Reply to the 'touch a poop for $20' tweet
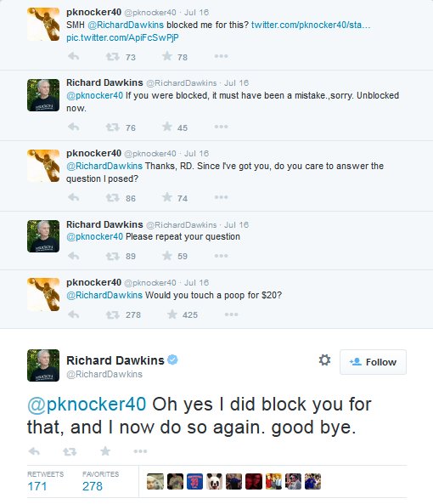The height and width of the screenshot is (504, 433). 74,314
